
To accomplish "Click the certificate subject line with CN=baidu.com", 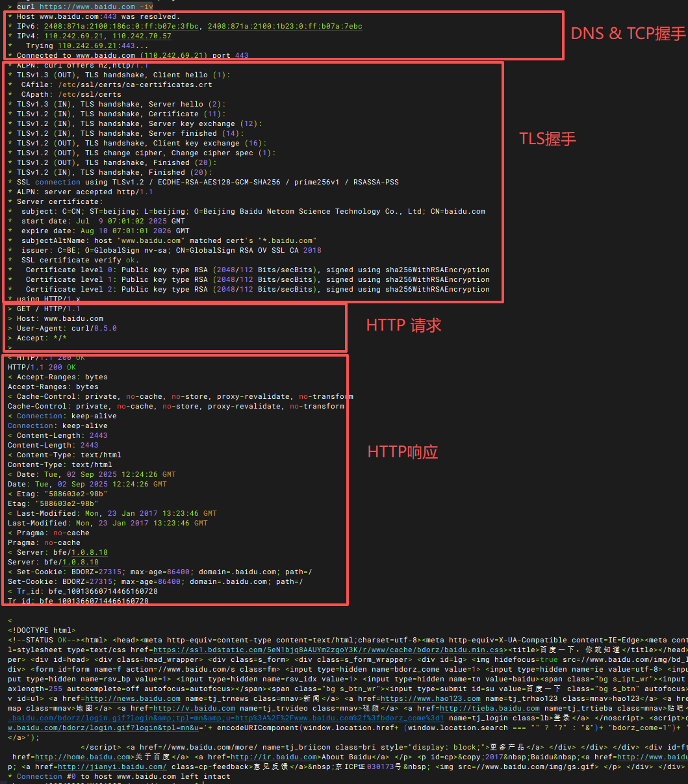I will [246, 211].
